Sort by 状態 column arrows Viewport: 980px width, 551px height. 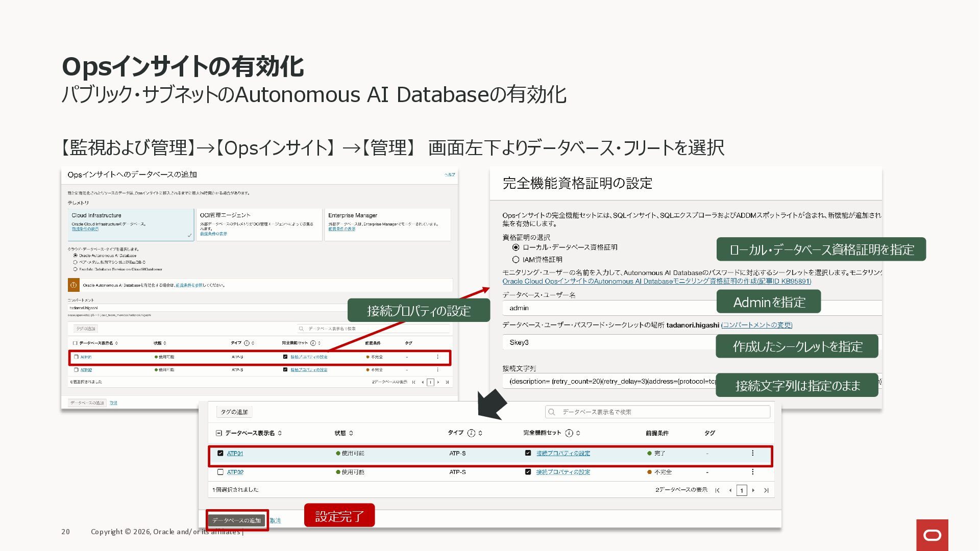click(351, 433)
